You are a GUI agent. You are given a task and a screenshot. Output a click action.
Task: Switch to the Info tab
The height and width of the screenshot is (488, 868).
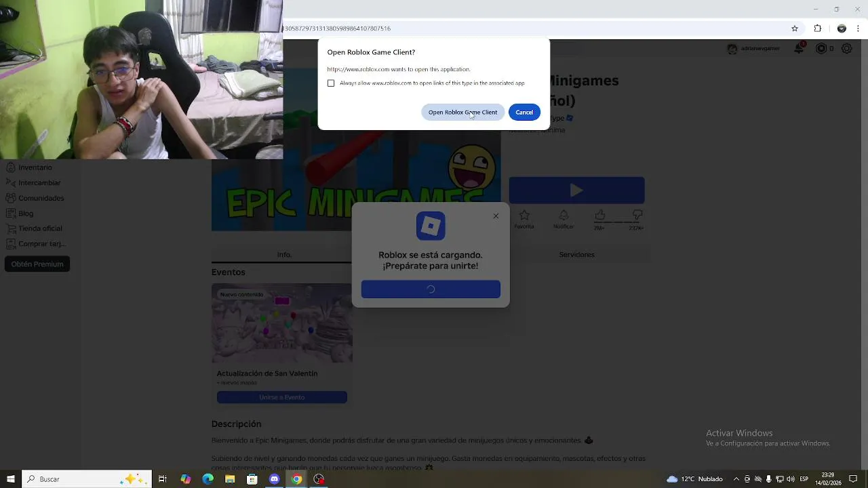(284, 255)
